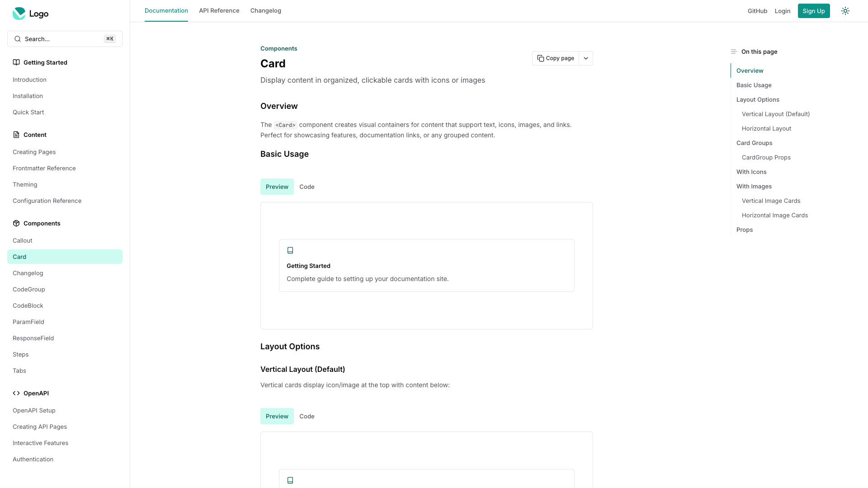Click the OpenAPI section code brackets icon
Viewport: 868px width, 488px height.
(16, 393)
